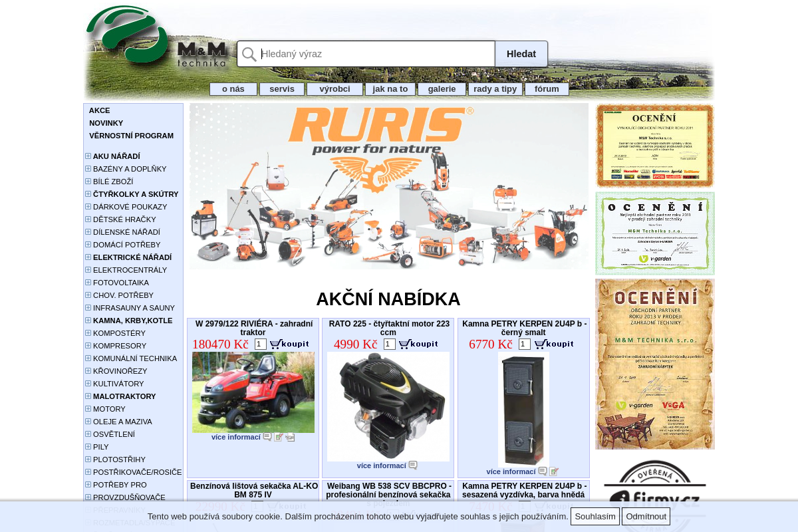Screen dimensions: 798x532
Task: Click the magnifier icon in search box
Action: (249, 55)
